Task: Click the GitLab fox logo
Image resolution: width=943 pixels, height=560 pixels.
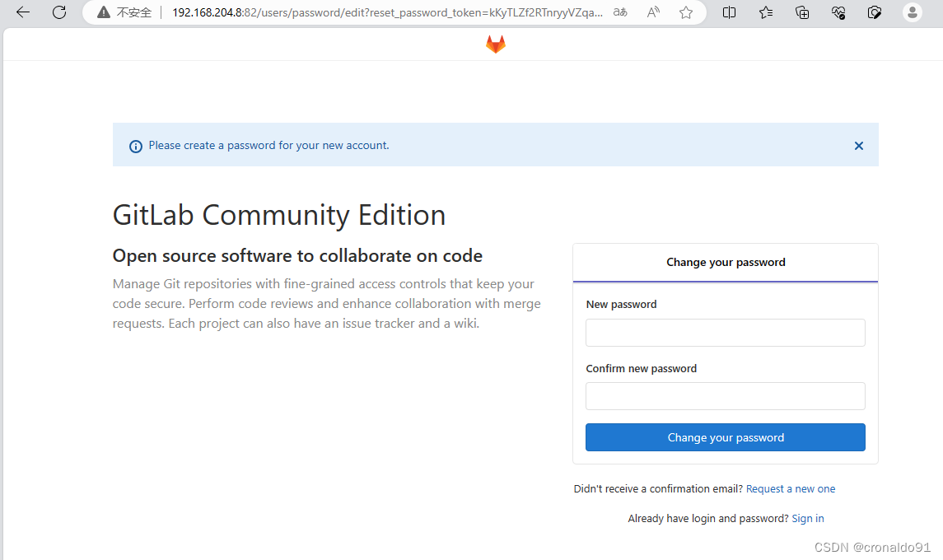Action: click(496, 44)
